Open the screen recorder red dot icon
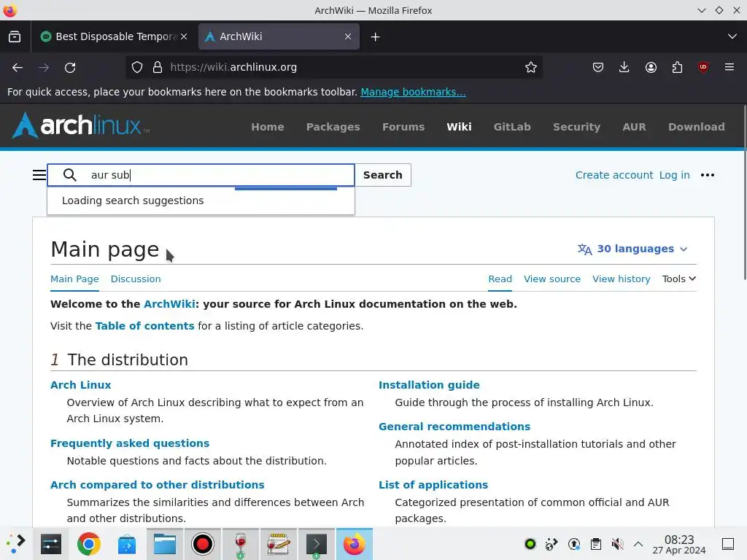 (203, 544)
